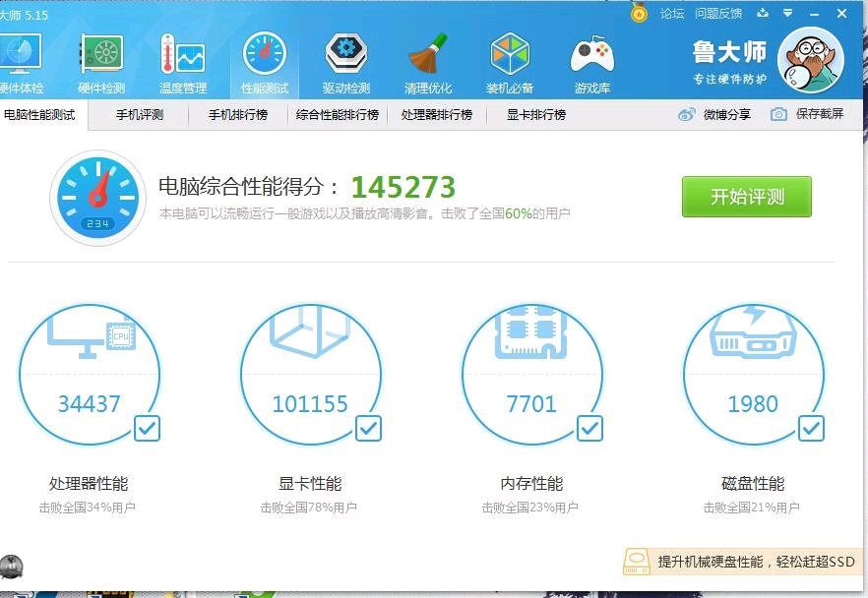Uncheck the 内存性能 test checkbox

589,428
